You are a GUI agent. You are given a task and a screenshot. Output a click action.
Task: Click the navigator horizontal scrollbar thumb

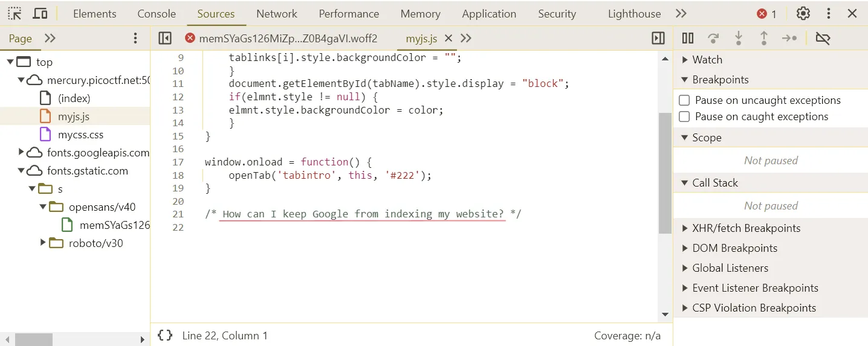point(34,339)
